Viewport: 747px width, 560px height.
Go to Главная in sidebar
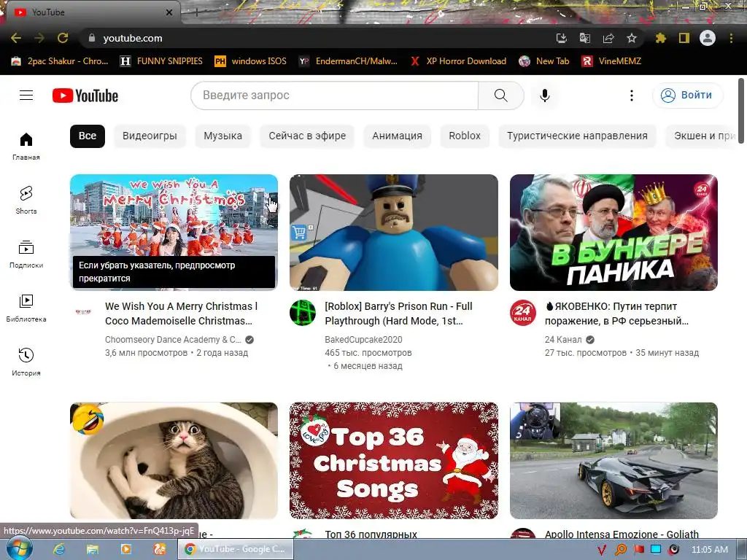[26, 146]
